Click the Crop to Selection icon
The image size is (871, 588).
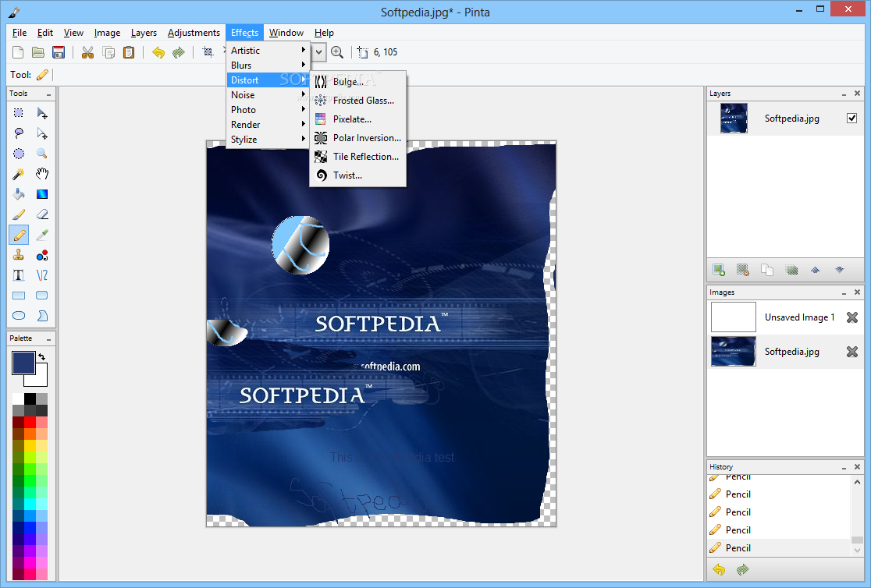point(207,52)
